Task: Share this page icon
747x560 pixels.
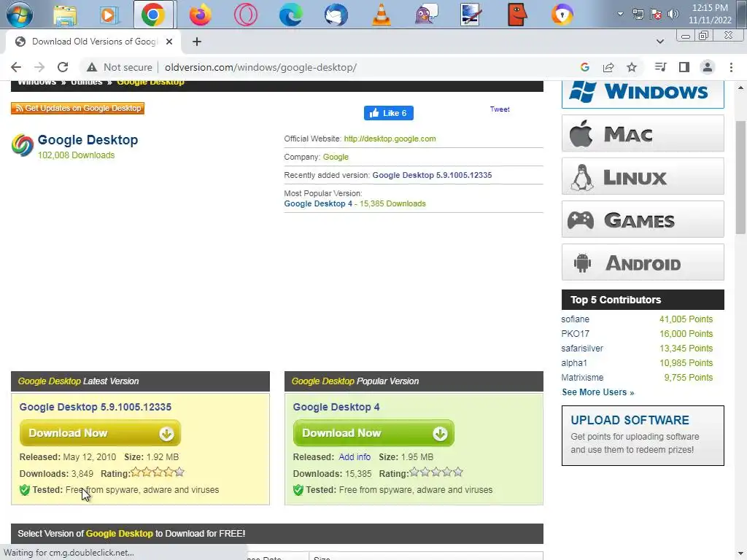Action: [x=608, y=67]
